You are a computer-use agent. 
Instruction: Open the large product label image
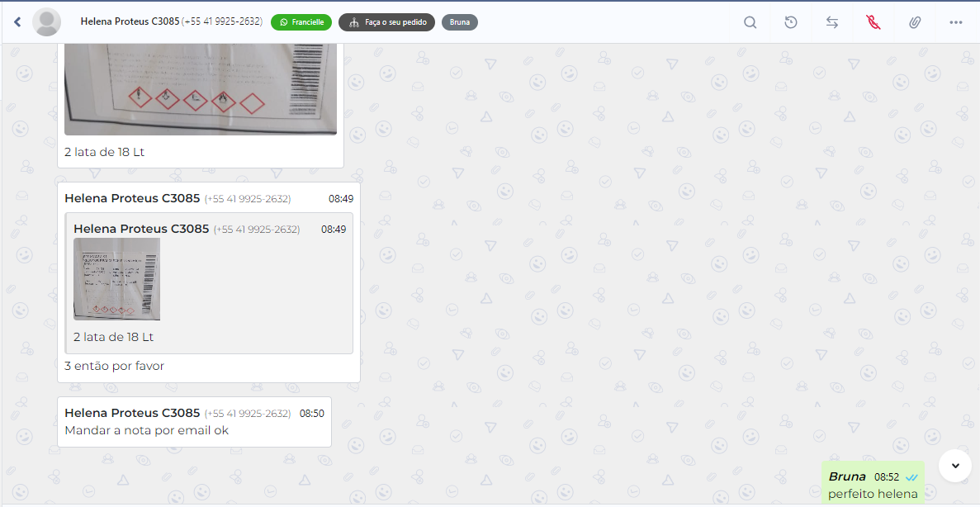pos(201,89)
